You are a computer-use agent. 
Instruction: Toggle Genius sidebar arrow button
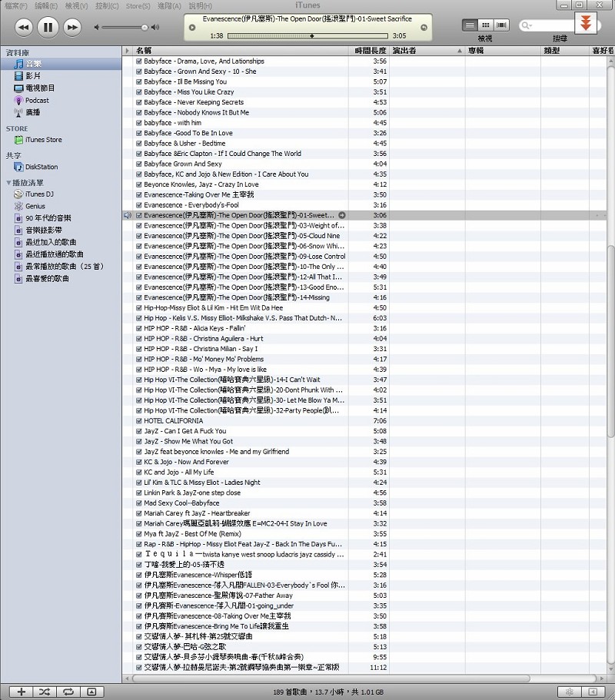pyautogui.click(x=593, y=692)
